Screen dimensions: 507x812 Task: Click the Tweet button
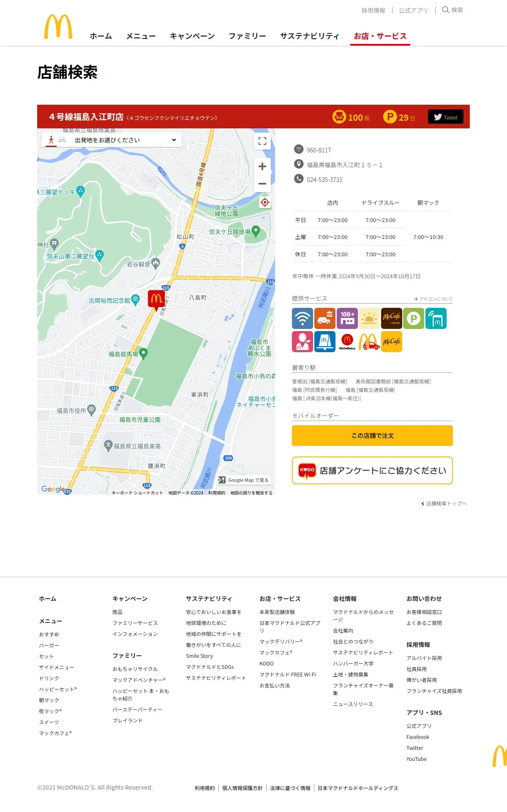(x=446, y=117)
